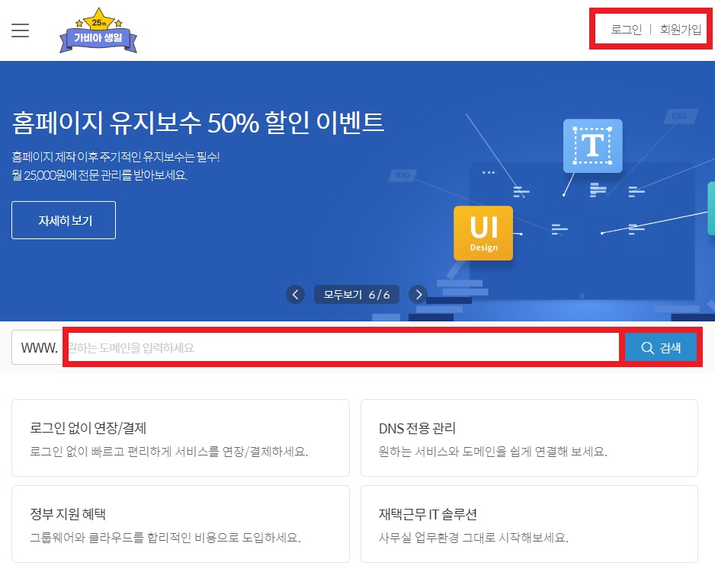Advance to the next banner slide
Viewport: 715px width, 588px height.
(418, 294)
